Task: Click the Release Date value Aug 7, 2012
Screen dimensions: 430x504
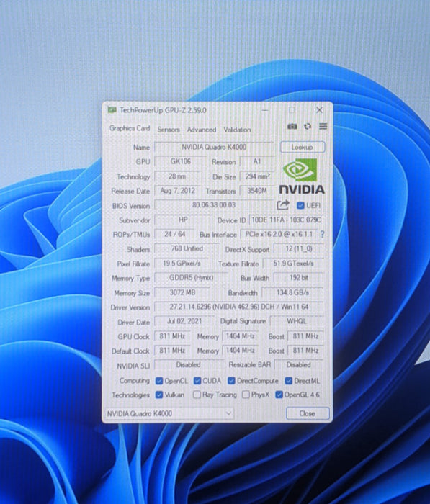Action: (x=177, y=191)
